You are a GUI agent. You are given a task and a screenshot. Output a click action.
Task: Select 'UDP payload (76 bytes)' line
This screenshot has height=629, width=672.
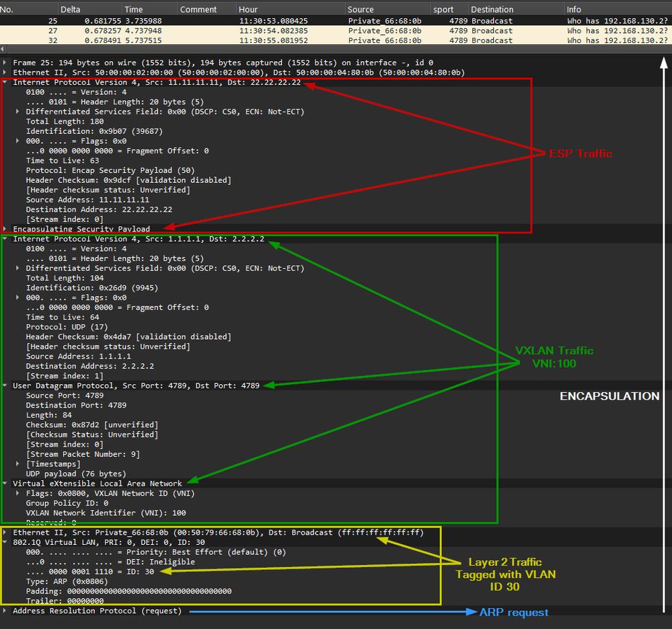(76, 474)
